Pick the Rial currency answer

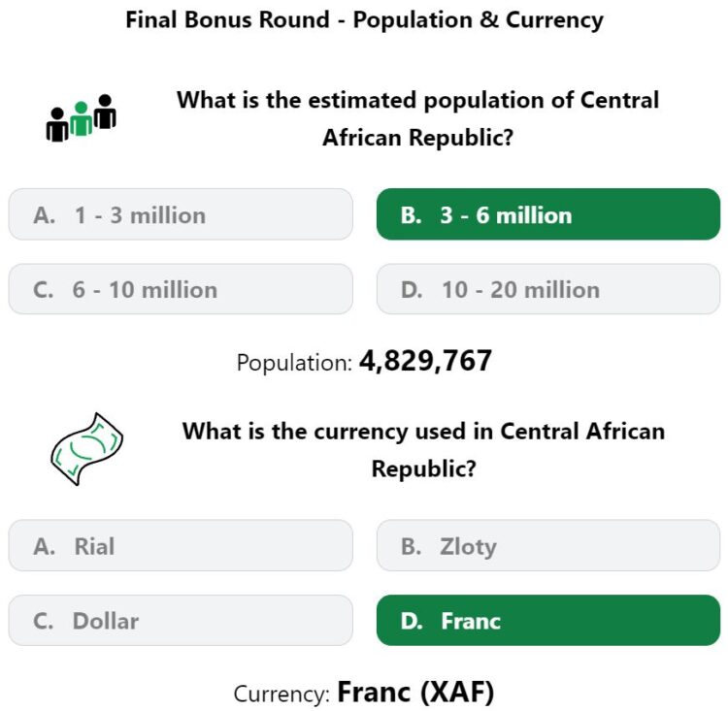pyautogui.click(x=181, y=545)
